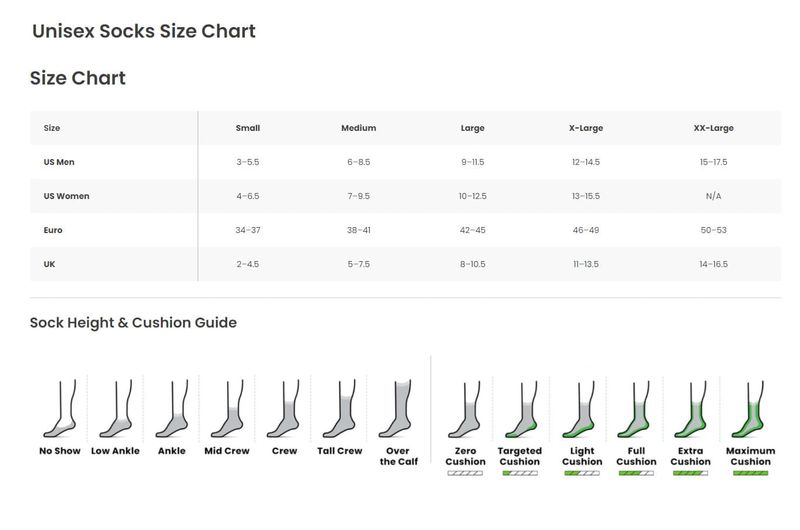Click the Zero Cushion level bar
Viewport: 800px width, 530px height.
point(465,473)
